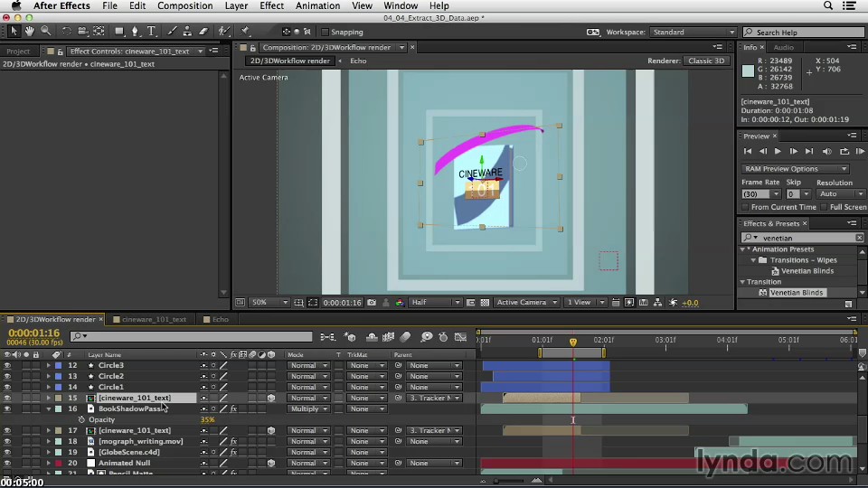The image size is (868, 488).
Task: Select Venetian Blinds under Transition effects
Action: (x=796, y=293)
